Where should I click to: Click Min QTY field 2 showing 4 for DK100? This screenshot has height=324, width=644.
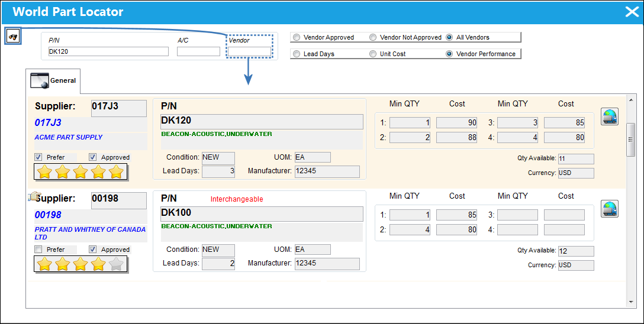(410, 229)
